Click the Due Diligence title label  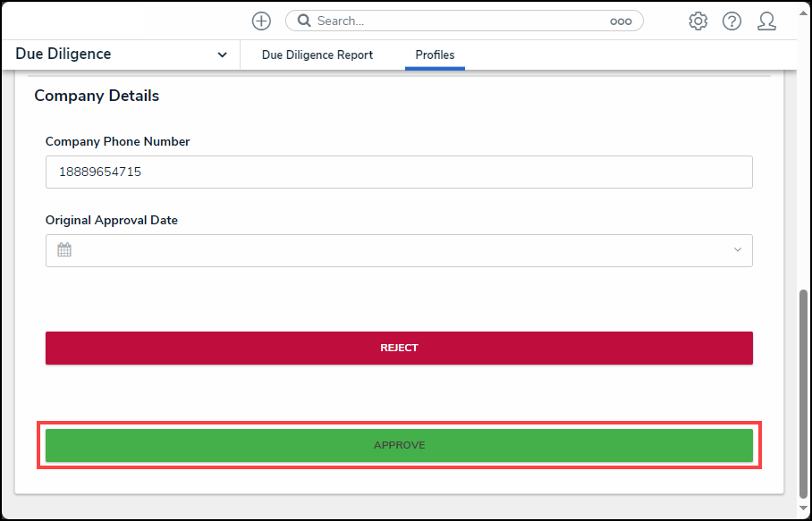pyautogui.click(x=63, y=54)
